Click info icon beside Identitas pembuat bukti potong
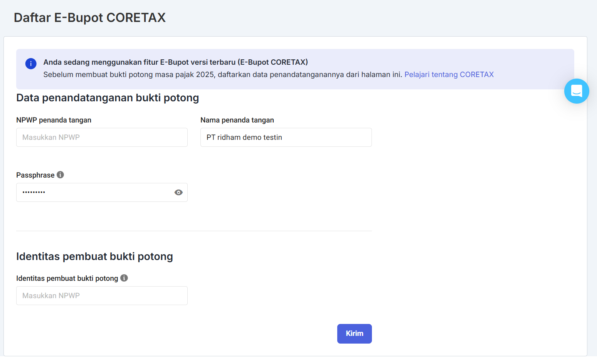The image size is (597, 364). (124, 278)
